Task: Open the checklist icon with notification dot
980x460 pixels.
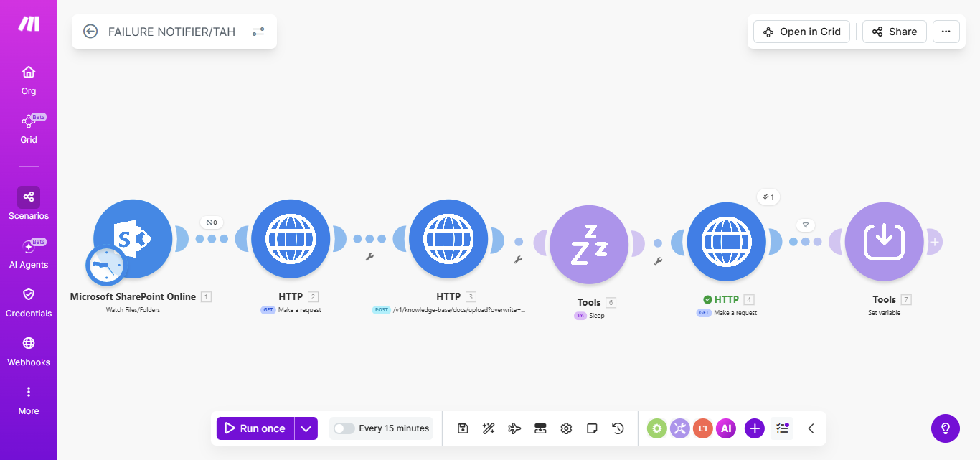Action: point(783,428)
